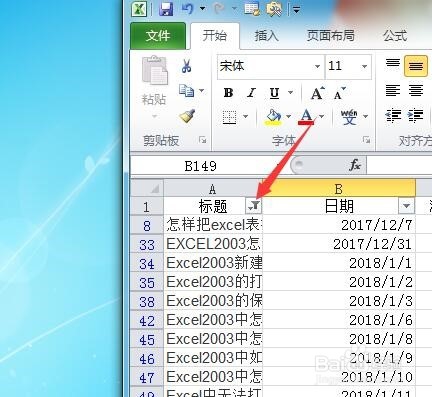Open the 剪贴板 clipboard dialog launcher
The image size is (432, 397).
coord(202,140)
